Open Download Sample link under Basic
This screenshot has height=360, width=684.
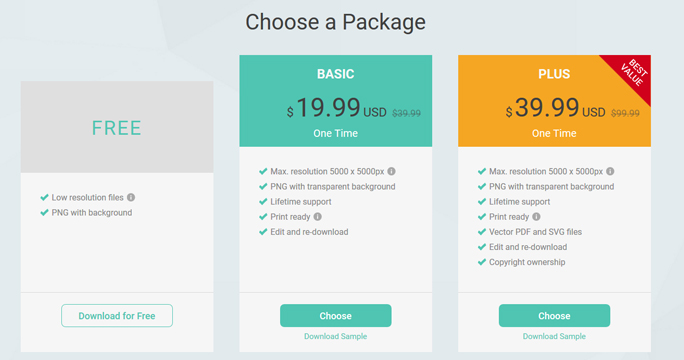click(335, 336)
